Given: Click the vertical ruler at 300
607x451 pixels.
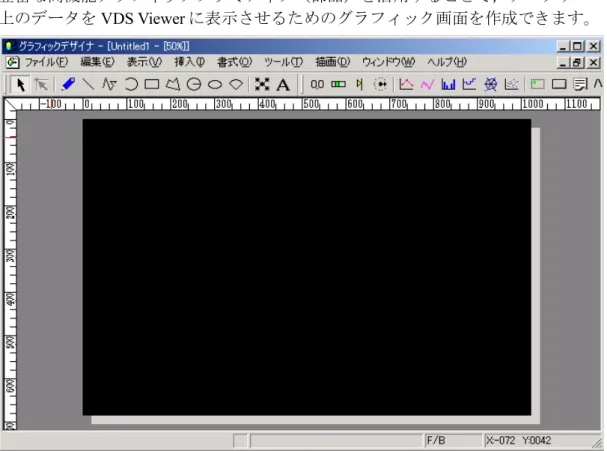Looking at the screenshot, I should 11,256.
